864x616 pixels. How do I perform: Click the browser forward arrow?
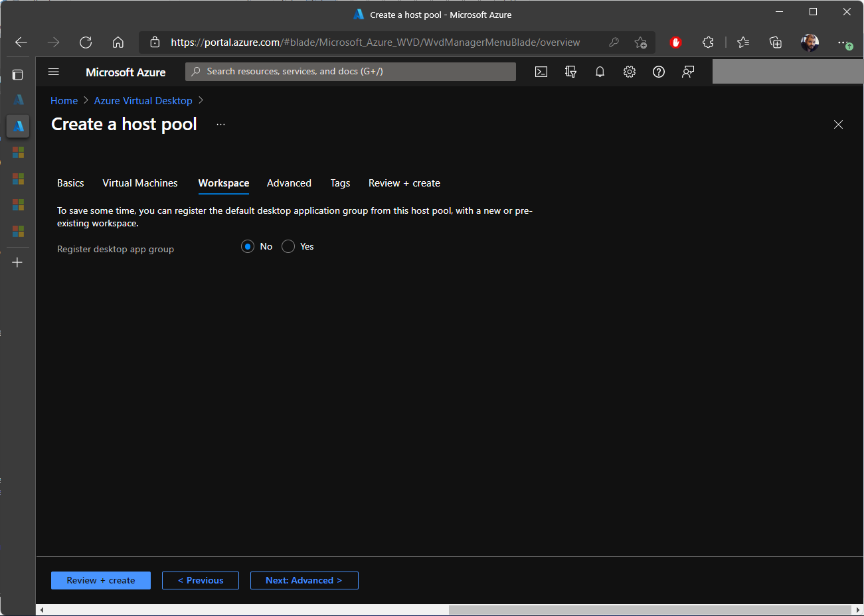point(54,42)
